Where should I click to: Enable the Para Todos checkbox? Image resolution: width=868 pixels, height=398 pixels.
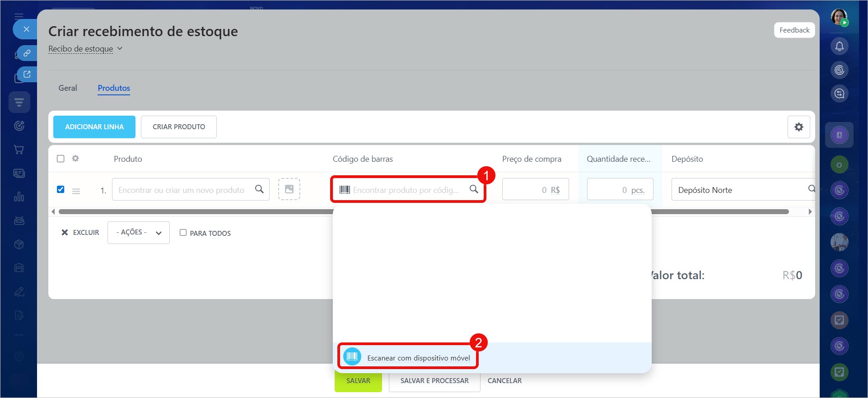point(183,233)
